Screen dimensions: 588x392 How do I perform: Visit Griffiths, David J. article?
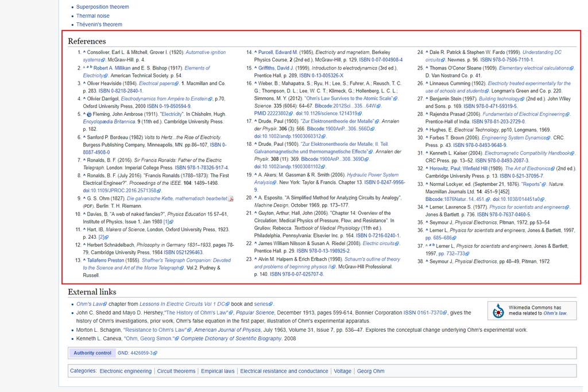(x=276, y=68)
